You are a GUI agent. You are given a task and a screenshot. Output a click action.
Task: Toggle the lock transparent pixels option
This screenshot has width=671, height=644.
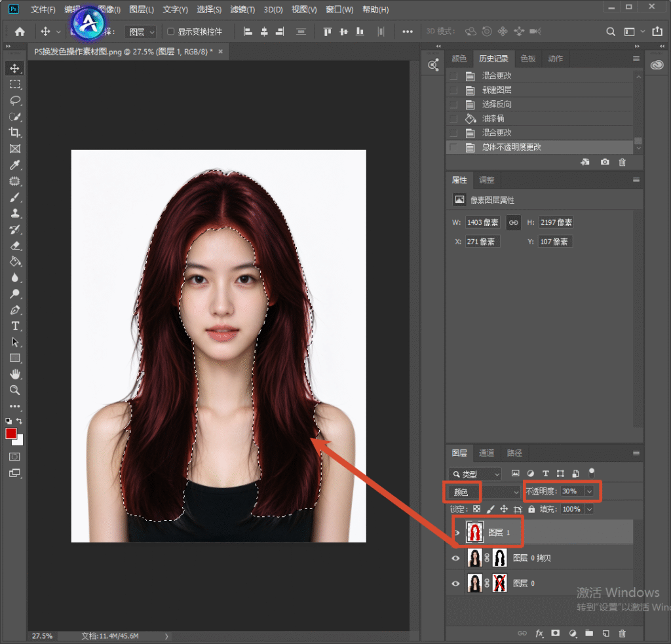477,509
